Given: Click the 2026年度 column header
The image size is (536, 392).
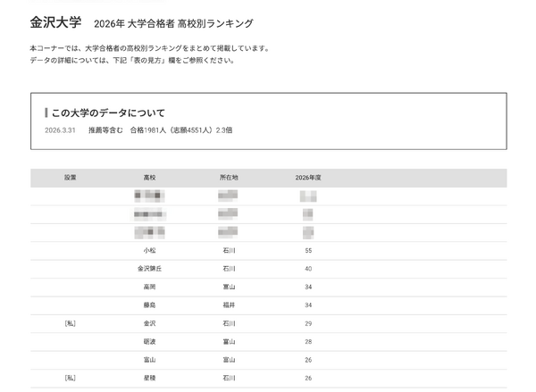Looking at the screenshot, I should 308,178.
